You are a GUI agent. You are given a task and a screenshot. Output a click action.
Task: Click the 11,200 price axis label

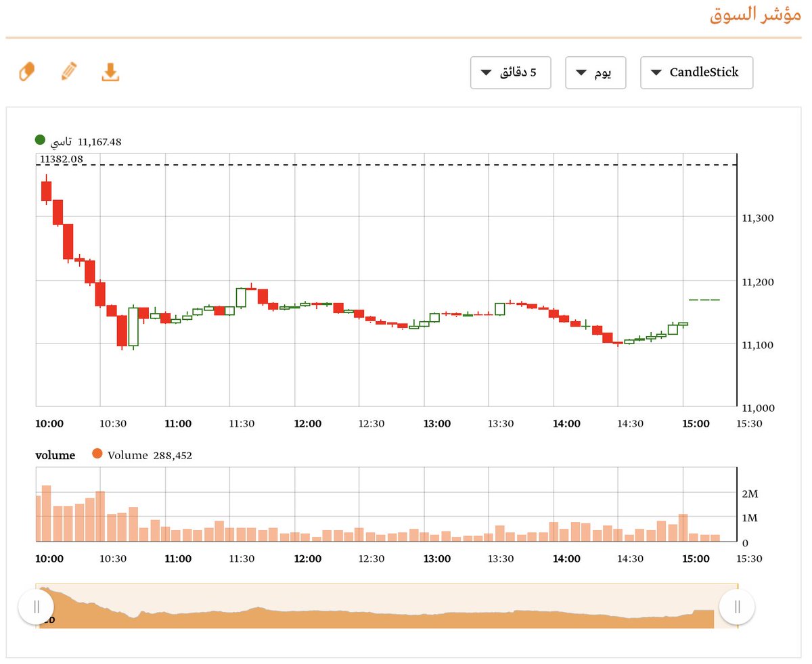pyautogui.click(x=759, y=281)
